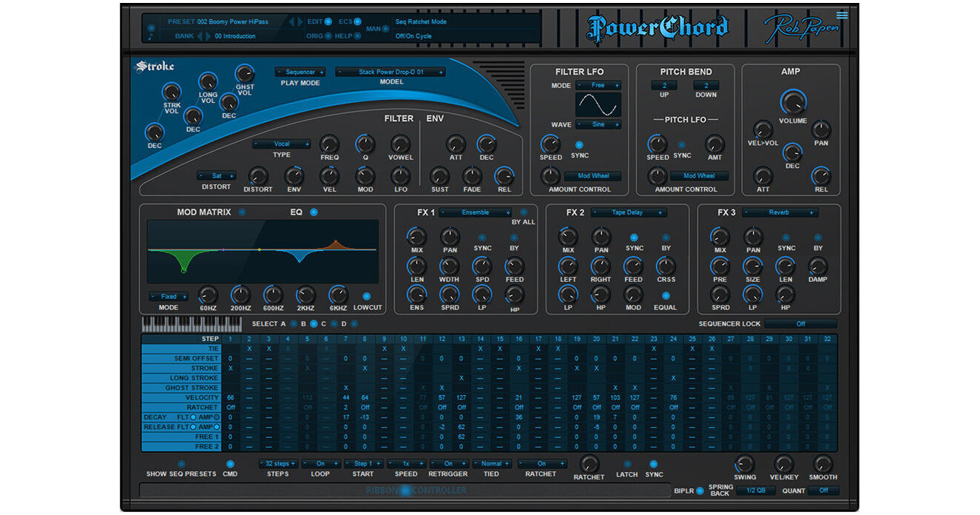Click the filter envelope FADE knob
This screenshot has width=980, height=515.
[x=472, y=176]
